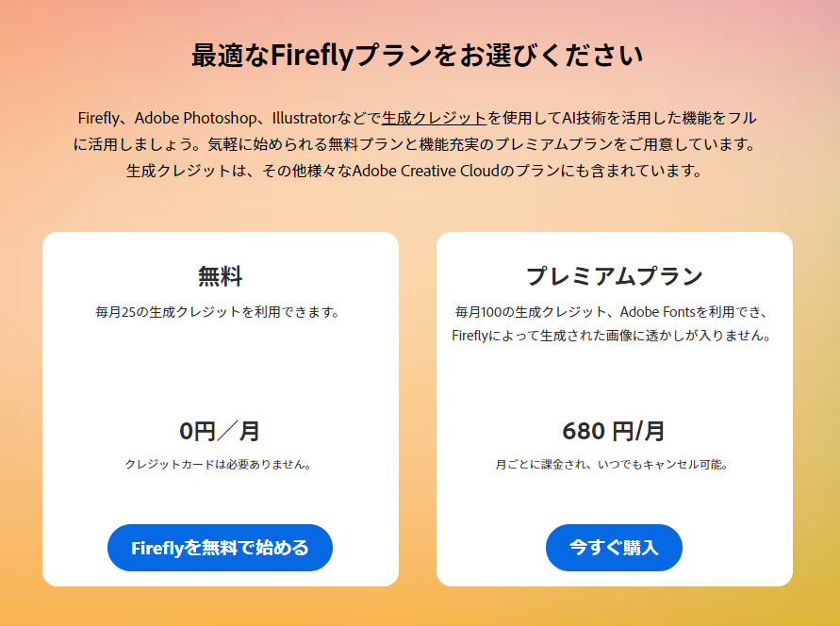840x626 pixels.
Task: Click the クレジットカードは必要ありません note
Action: (x=219, y=464)
